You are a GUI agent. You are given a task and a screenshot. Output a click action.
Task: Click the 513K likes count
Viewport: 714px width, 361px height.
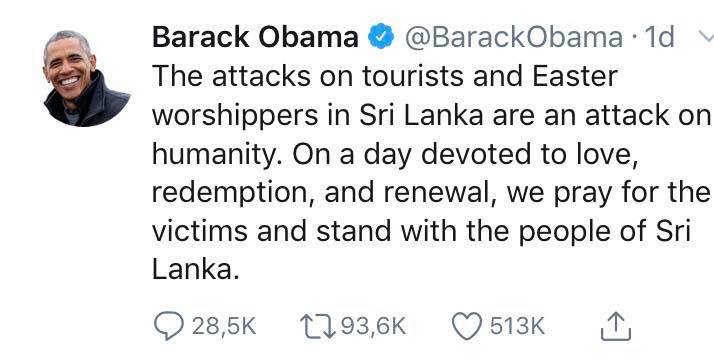tap(517, 326)
